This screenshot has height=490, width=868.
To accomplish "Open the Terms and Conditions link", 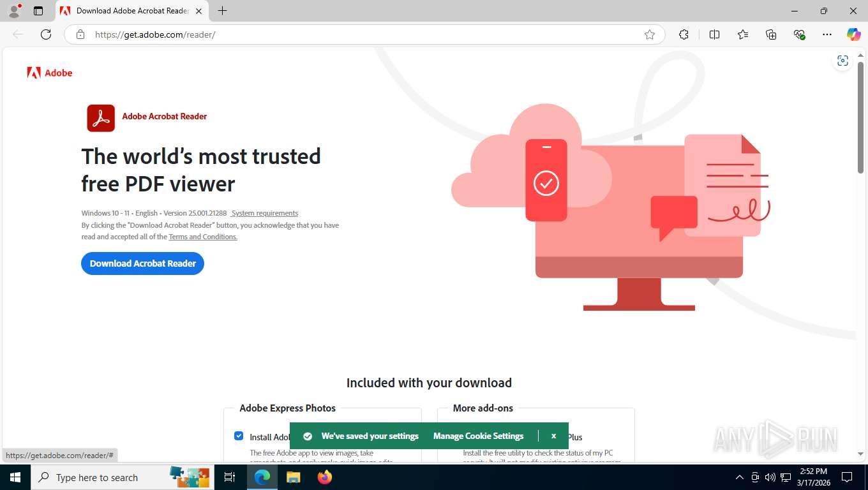I will 203,237.
